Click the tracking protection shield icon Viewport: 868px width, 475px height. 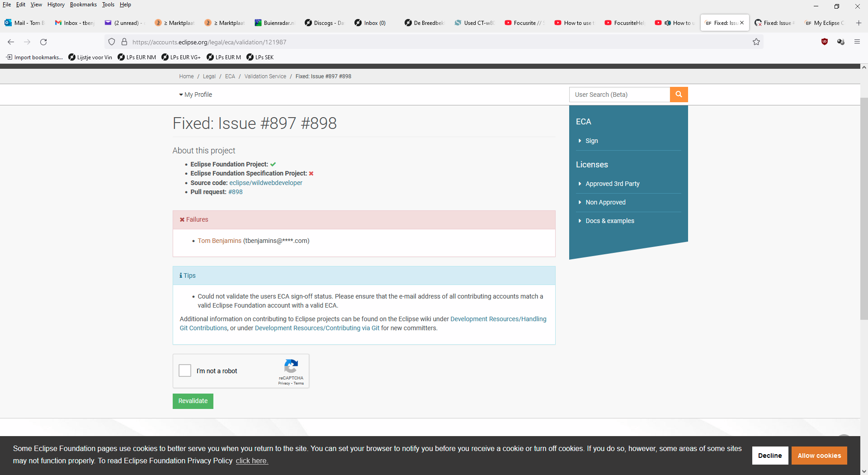[112, 42]
